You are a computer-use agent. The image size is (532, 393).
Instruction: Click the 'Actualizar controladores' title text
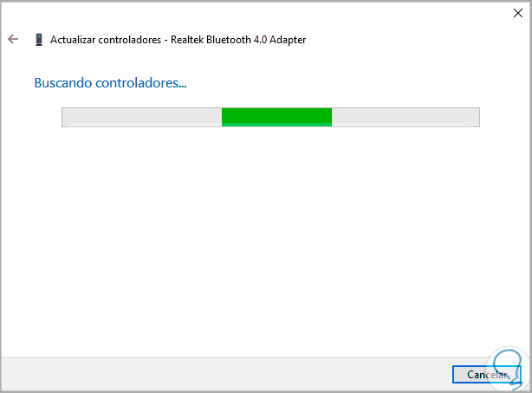106,40
